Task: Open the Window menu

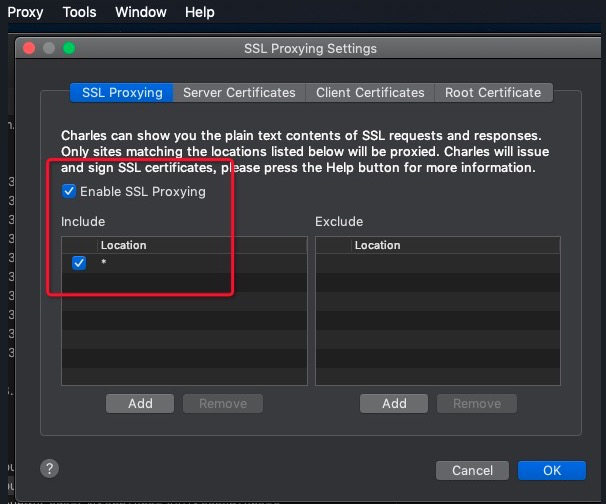Action: [x=141, y=12]
